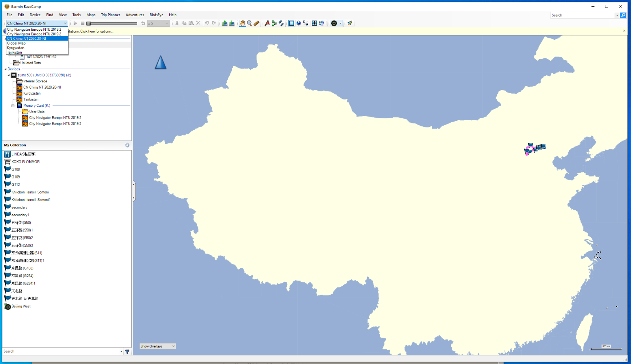
Task: Open the Edit menu
Action: 21,15
